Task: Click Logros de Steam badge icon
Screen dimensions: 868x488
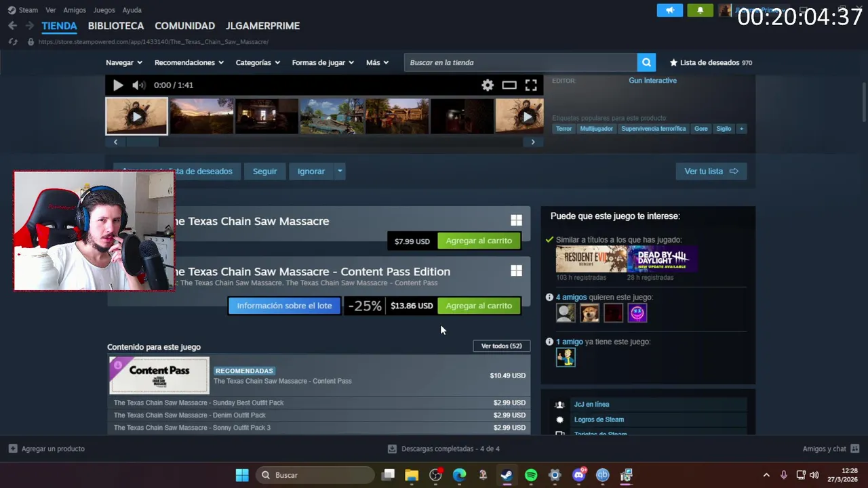Action: (559, 420)
